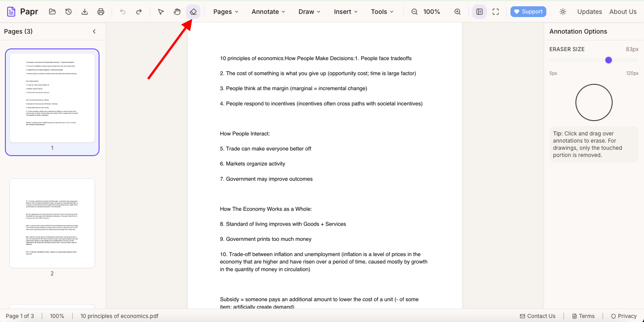644x322 pixels.
Task: Zoom in on the document
Action: (x=458, y=12)
